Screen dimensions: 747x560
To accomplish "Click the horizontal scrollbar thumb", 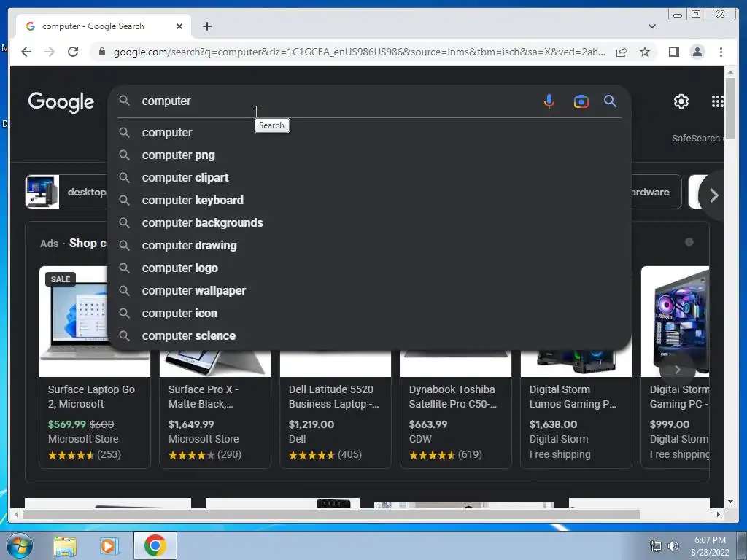I will point(331,515).
